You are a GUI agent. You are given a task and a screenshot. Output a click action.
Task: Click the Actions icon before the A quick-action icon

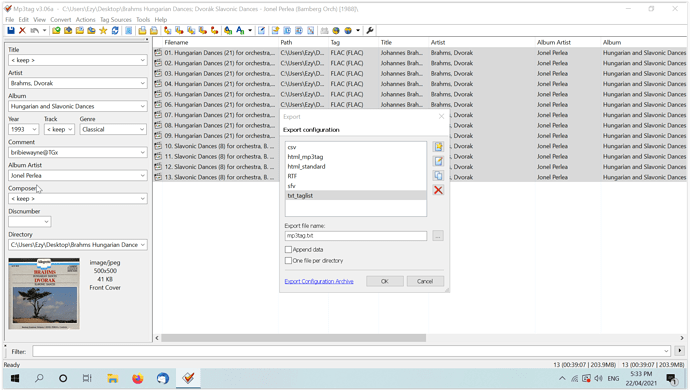[228, 30]
